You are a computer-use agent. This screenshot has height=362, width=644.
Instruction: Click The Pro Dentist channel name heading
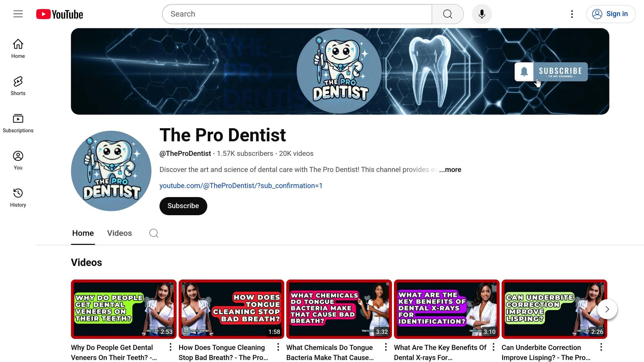click(223, 135)
